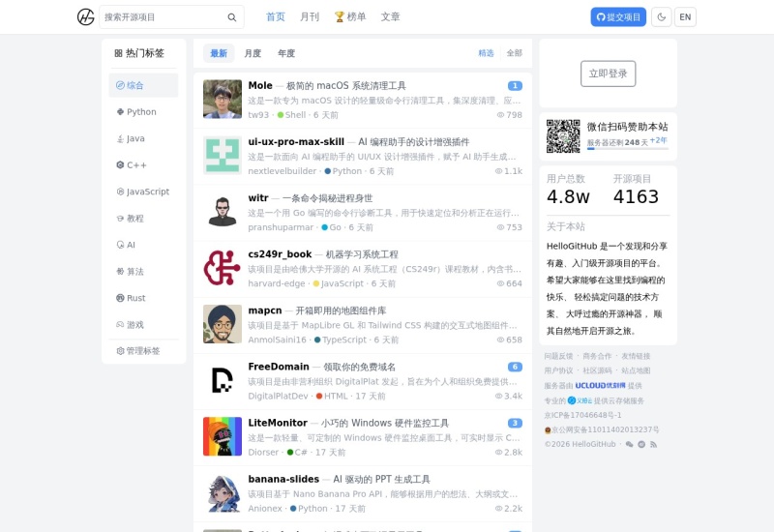Open the 首页 nav item

276,16
